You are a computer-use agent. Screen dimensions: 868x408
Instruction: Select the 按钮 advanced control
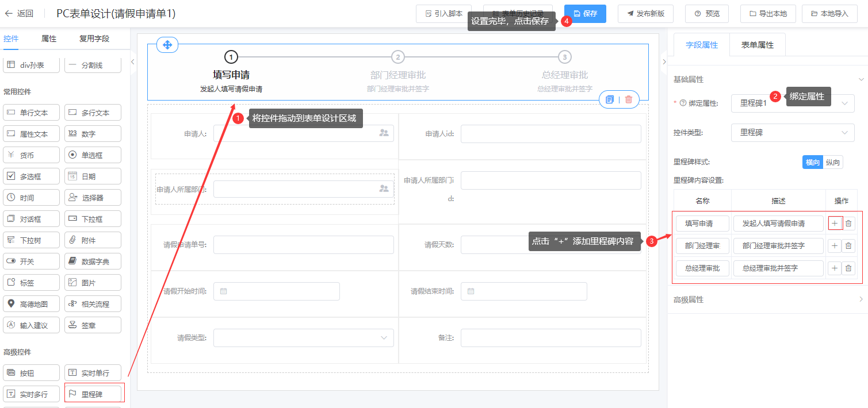click(x=31, y=373)
